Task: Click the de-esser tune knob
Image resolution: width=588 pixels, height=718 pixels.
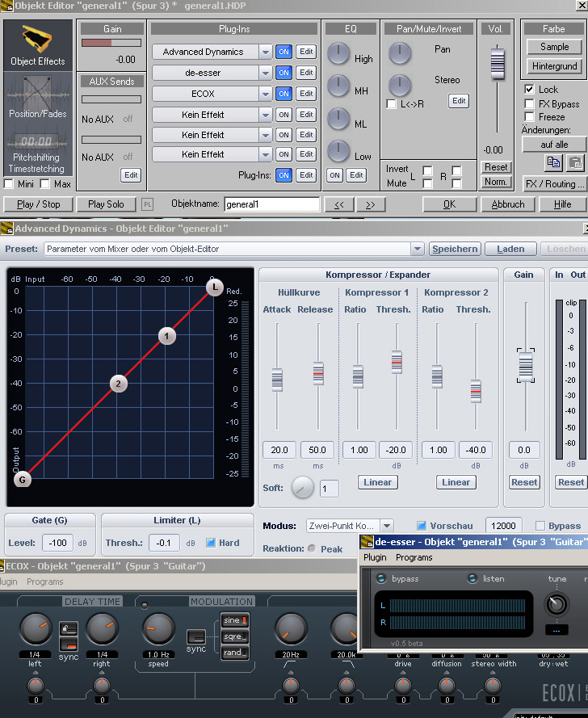Action: coord(556,604)
